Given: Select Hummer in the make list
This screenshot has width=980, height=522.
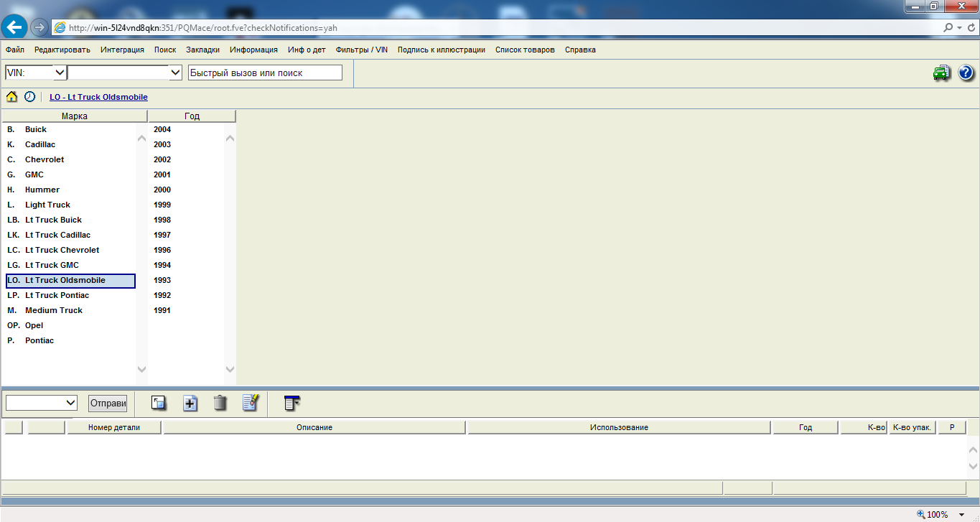Looking at the screenshot, I should pos(42,190).
